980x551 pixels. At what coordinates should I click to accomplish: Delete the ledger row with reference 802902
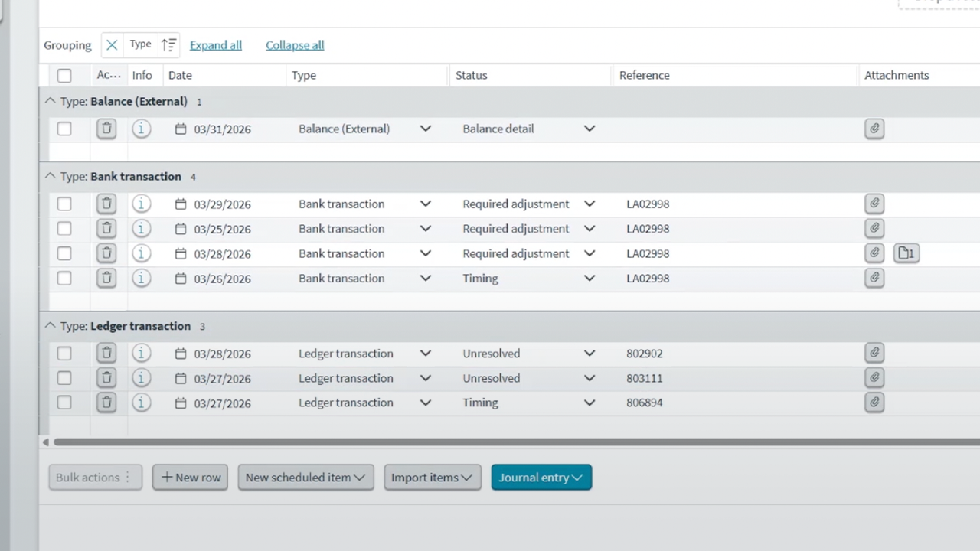(106, 353)
